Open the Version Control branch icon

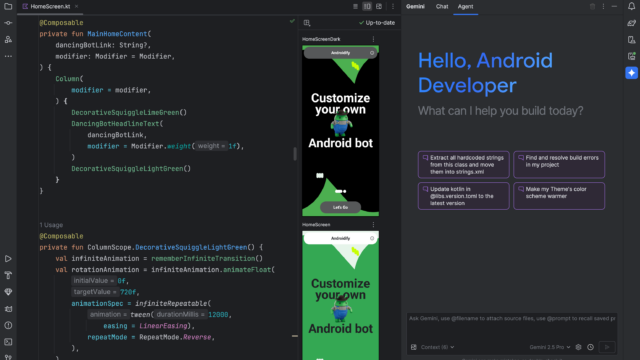point(8,357)
